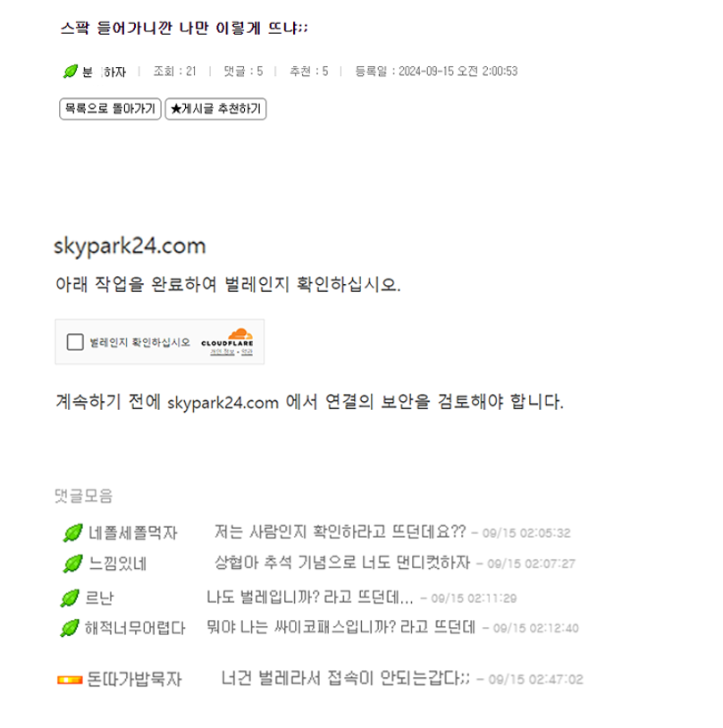The width and height of the screenshot is (723, 728).
Task: Click the comment 나도 벌레입니까? 라고 뜨던데
Action: 310,598
